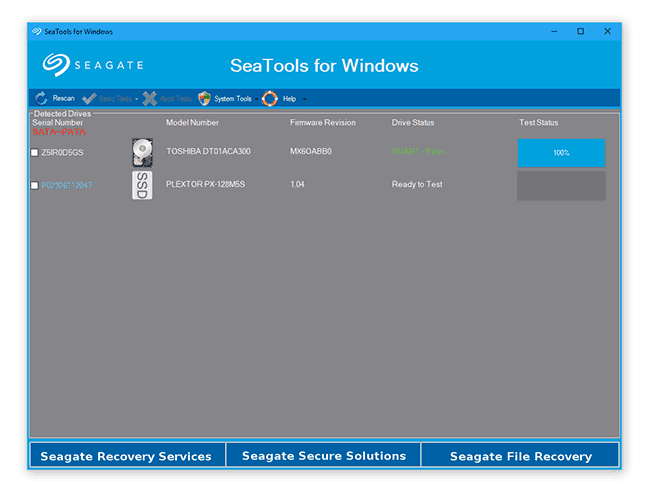Screen dimensions: 650x488
Task: Click the Seagate logo in header
Action: tap(93, 65)
